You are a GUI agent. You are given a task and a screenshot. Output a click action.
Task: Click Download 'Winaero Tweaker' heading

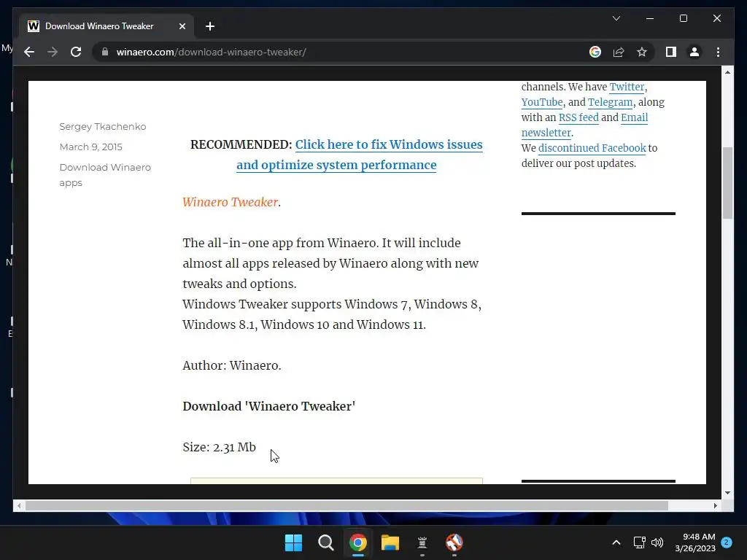pos(268,406)
